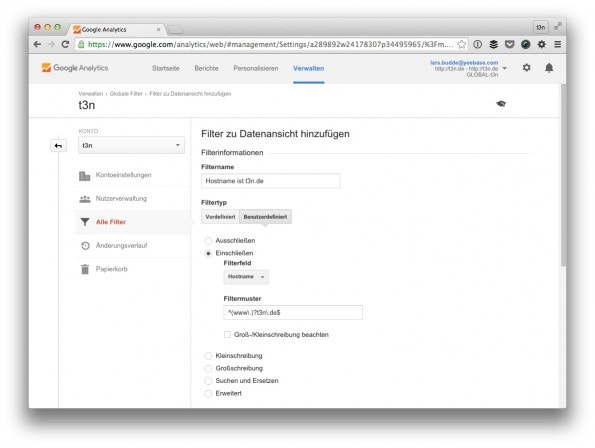Select the Ausschließen radio option
The width and height of the screenshot is (595, 448).
pos(208,241)
